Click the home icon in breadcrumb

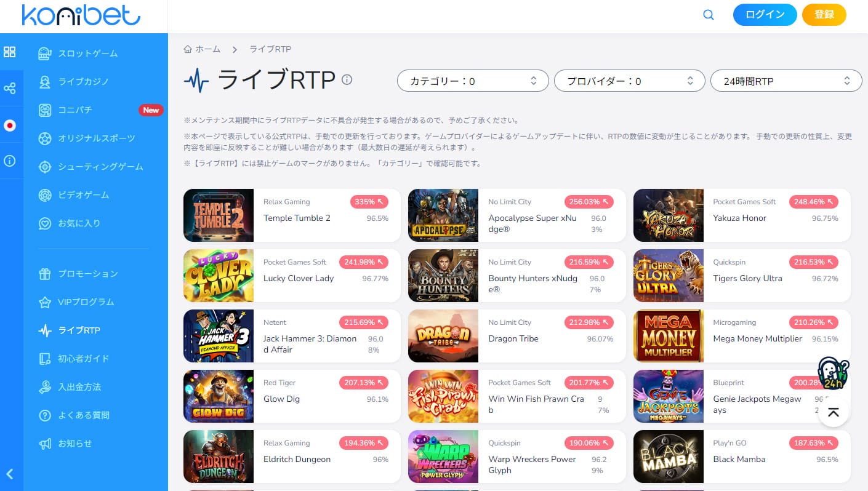(x=188, y=49)
